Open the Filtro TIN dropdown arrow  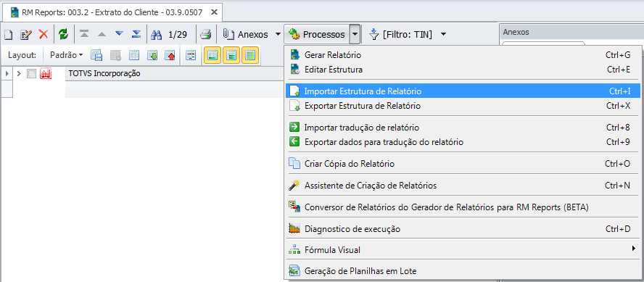tap(443, 35)
